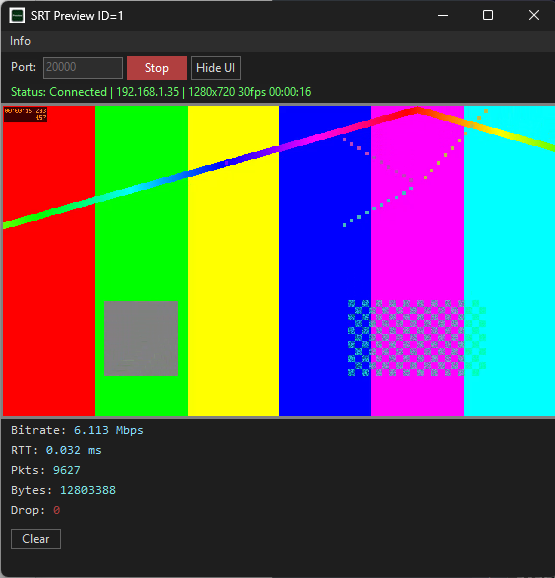555x578 pixels.
Task: Click the SRT Preview app icon in title bar
Action: 17,15
